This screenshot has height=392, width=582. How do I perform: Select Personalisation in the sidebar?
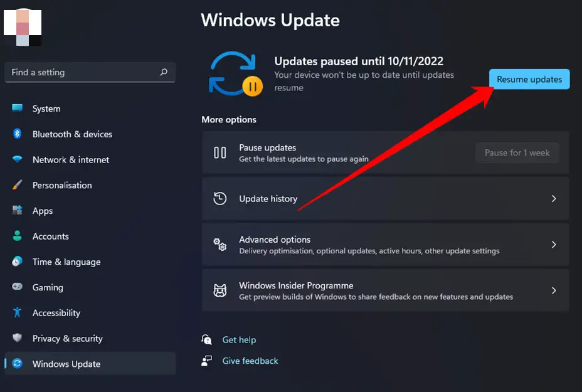pos(90,185)
